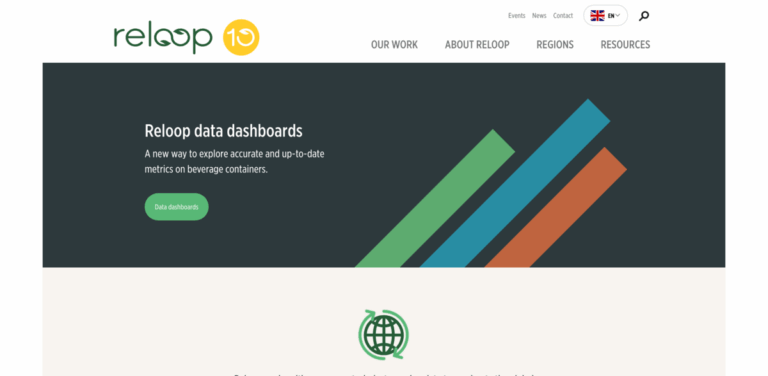Click the Data dashboards button
This screenshot has height=376, width=768.
[x=176, y=207]
